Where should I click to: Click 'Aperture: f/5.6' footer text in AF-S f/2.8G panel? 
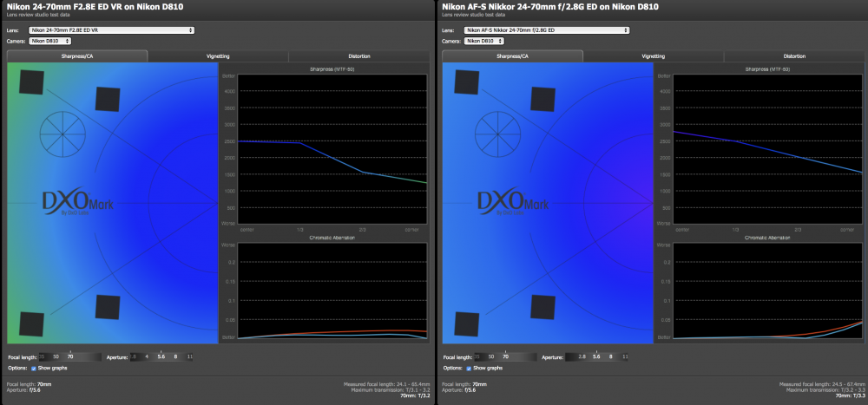pos(460,390)
